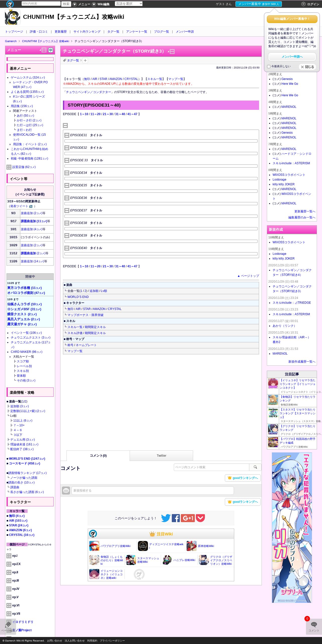Screen dimensions: 322x644
Task: Jump to the top via ページトップ link
Action: [248, 276]
